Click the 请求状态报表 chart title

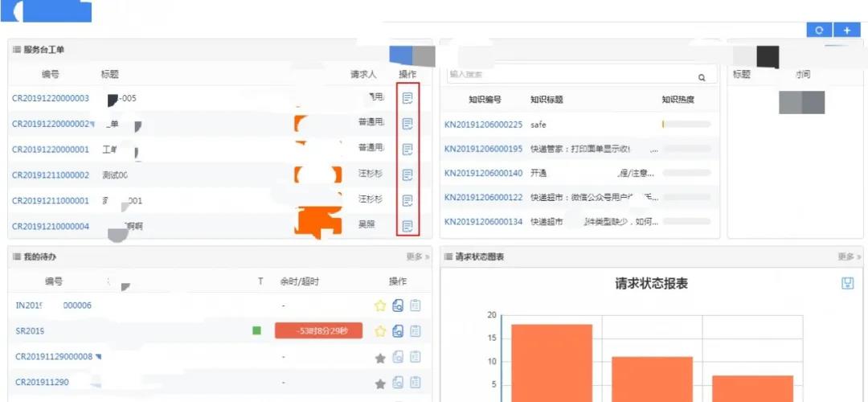[652, 284]
